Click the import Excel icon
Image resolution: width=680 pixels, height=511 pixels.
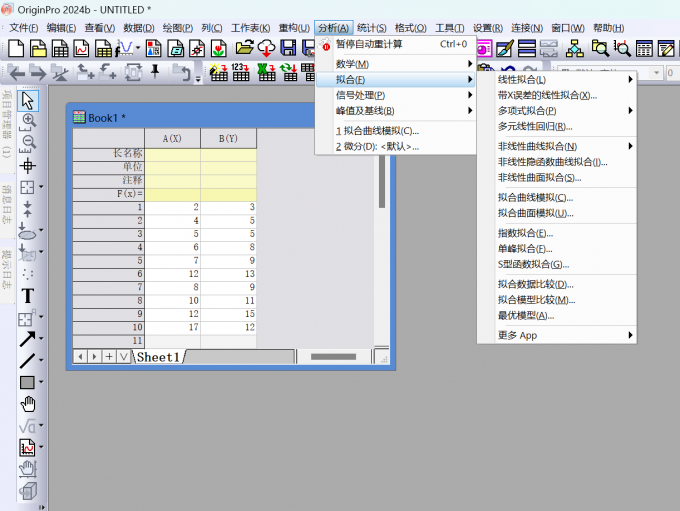[266, 72]
